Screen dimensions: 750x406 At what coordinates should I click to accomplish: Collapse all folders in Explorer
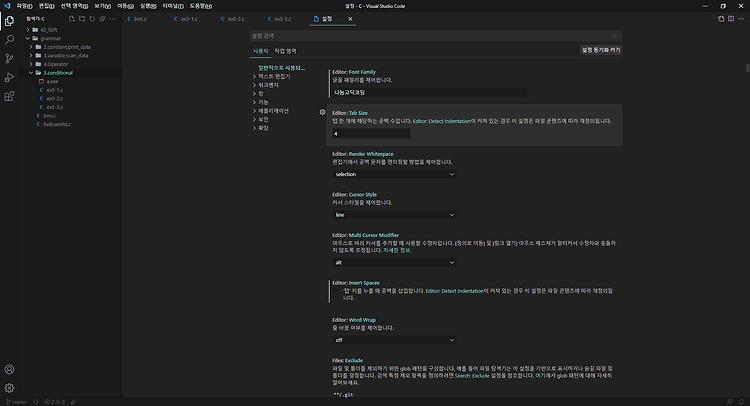(102, 19)
